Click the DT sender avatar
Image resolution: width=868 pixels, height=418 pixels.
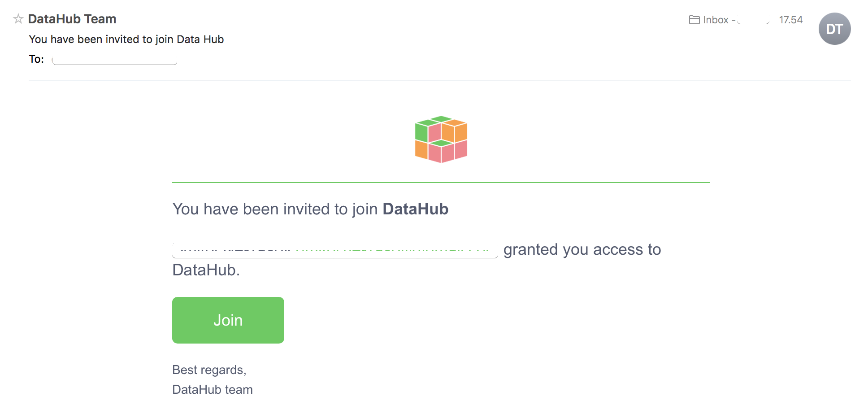834,29
